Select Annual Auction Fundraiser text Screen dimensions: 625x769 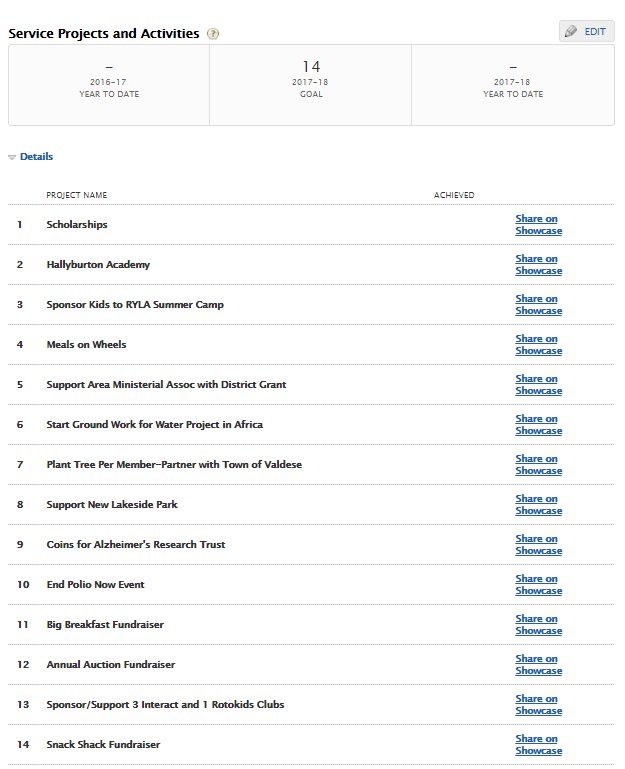pos(110,664)
